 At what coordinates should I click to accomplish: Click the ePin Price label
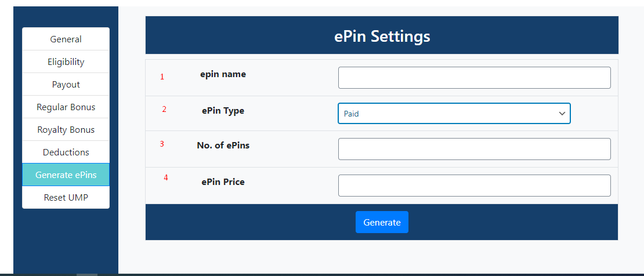pos(223,181)
